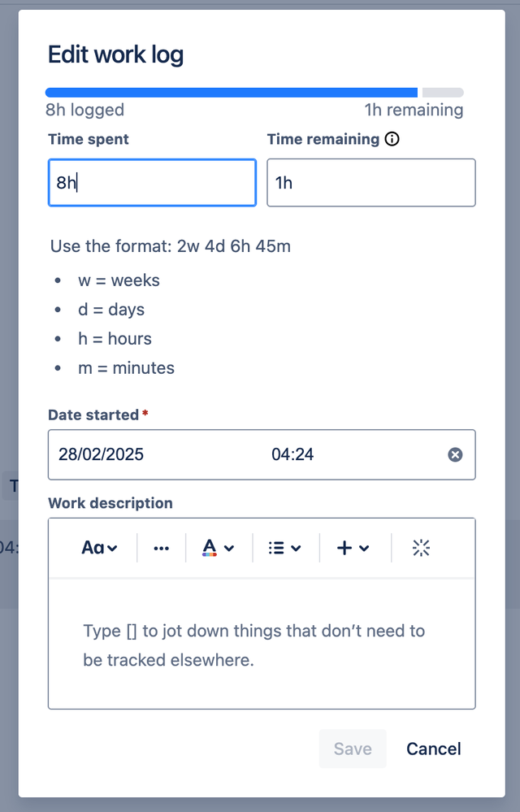Click the 04:24 time value
Viewport: 520px width, 812px height.
(x=296, y=454)
